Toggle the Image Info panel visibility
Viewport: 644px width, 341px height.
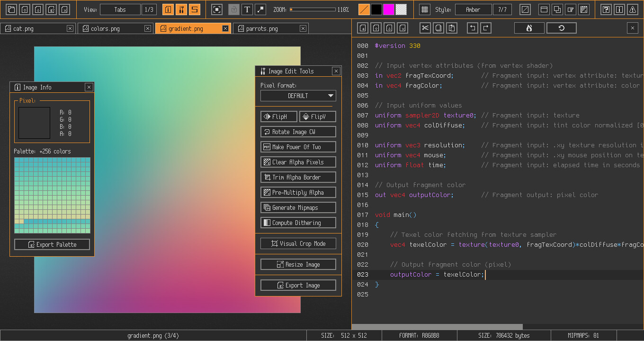[x=168, y=9]
